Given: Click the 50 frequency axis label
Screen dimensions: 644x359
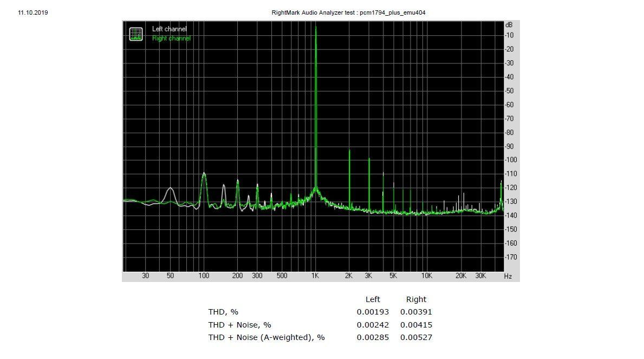Looking at the screenshot, I should pyautogui.click(x=170, y=276).
